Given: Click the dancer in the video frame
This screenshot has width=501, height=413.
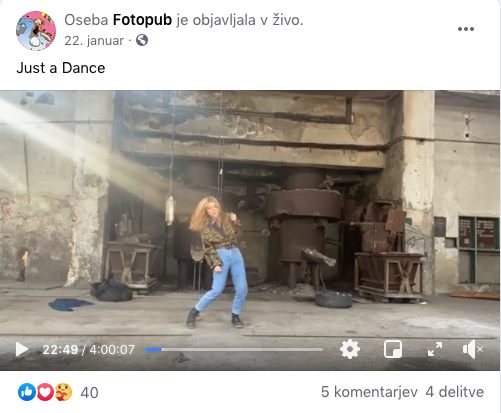Looking at the screenshot, I should pos(218,262).
